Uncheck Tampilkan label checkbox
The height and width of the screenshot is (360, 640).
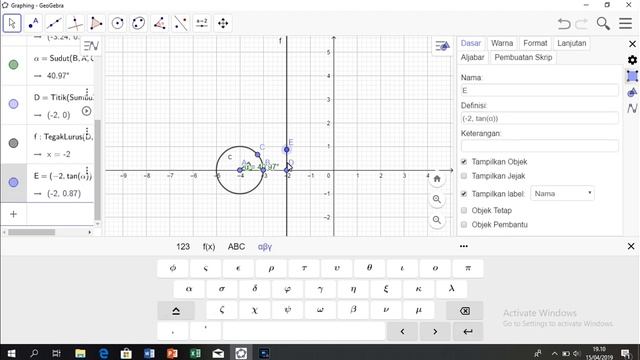tap(464, 194)
